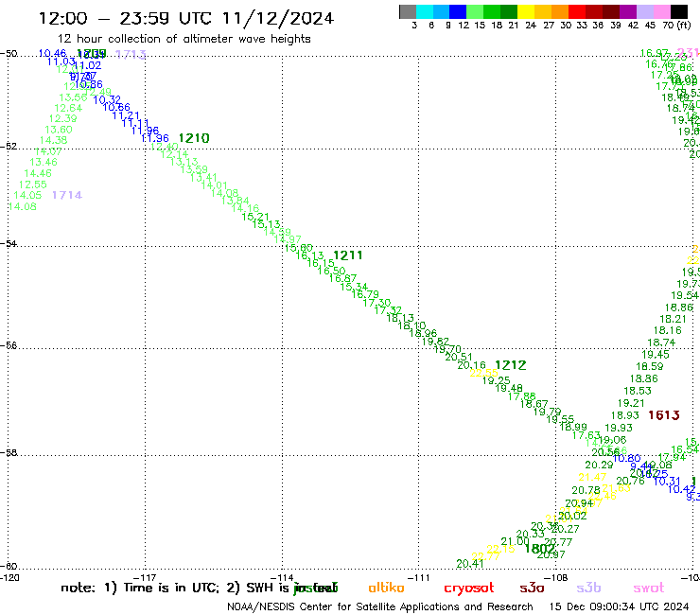The width and height of the screenshot is (700, 615).
Task: Click the timestamp '15 Dec 09:00:34 UTC 2024'
Action: (x=619, y=607)
